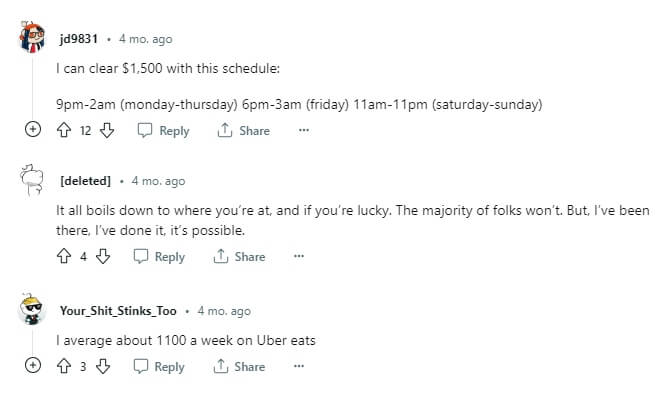Open jd9831's user profile link
Image resolution: width=672 pixels, height=396 pixels.
pyautogui.click(x=79, y=39)
